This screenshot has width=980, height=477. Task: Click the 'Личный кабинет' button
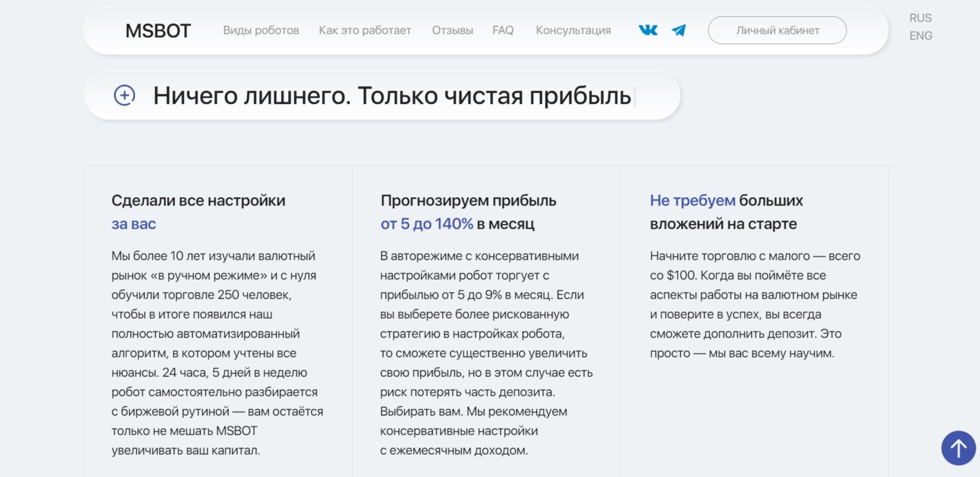point(777,31)
